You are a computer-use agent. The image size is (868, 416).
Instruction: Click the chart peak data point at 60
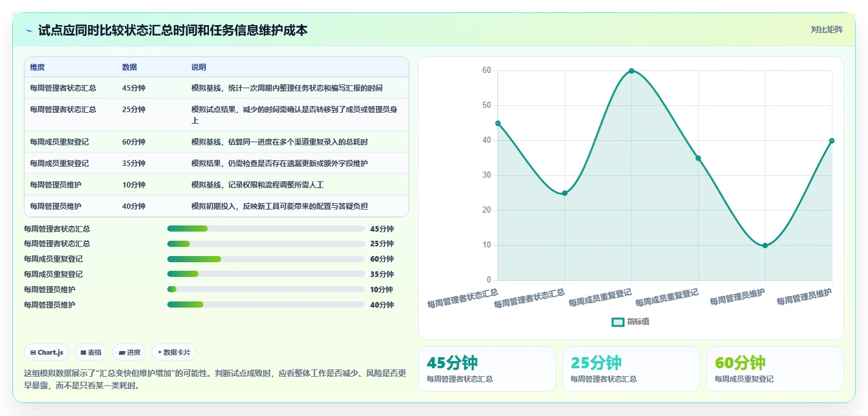[632, 71]
